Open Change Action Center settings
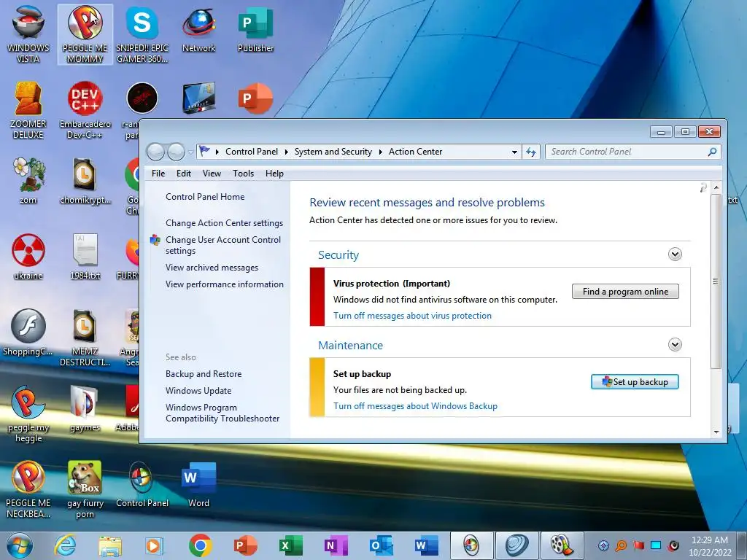This screenshot has height=560, width=747. click(224, 223)
